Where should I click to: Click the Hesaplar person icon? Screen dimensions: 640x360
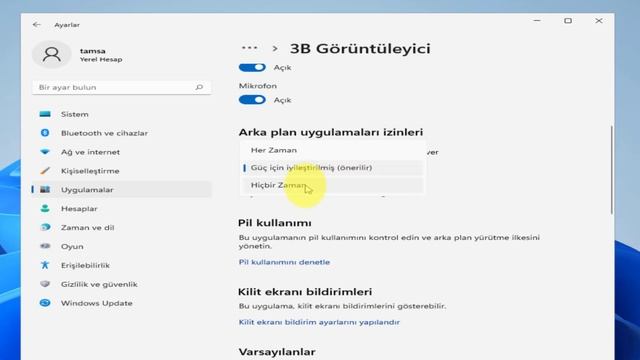tap(45, 208)
